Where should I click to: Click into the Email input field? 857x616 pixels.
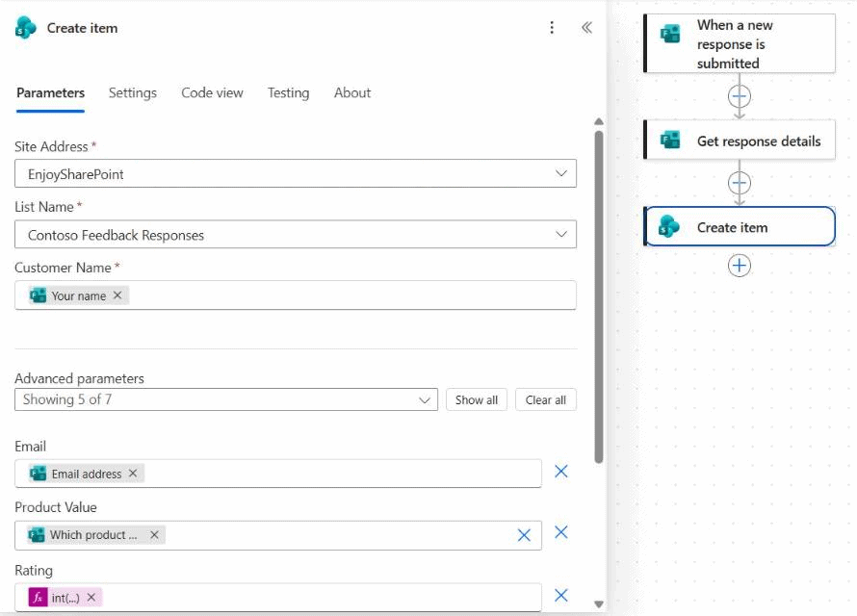point(278,474)
